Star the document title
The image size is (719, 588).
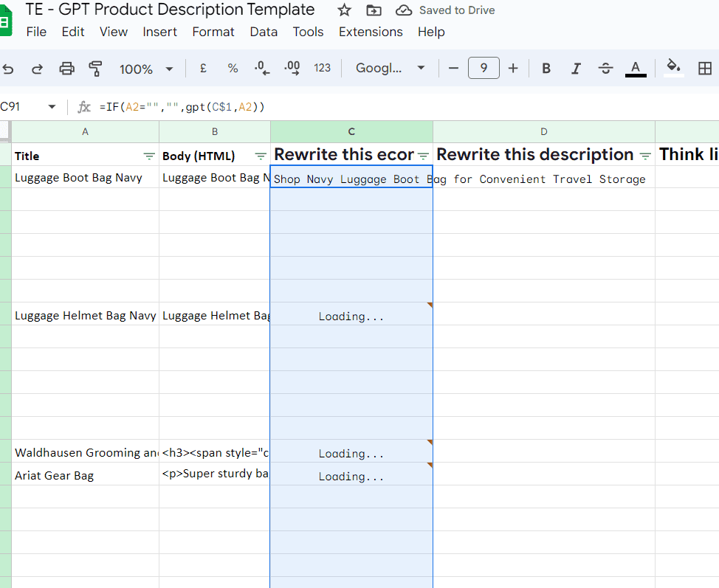click(x=344, y=10)
